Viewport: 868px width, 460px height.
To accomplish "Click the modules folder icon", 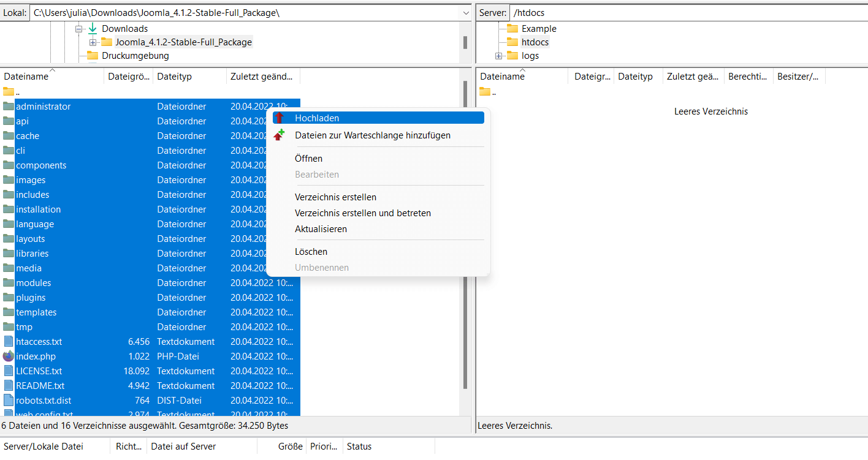I will pyautogui.click(x=9, y=282).
